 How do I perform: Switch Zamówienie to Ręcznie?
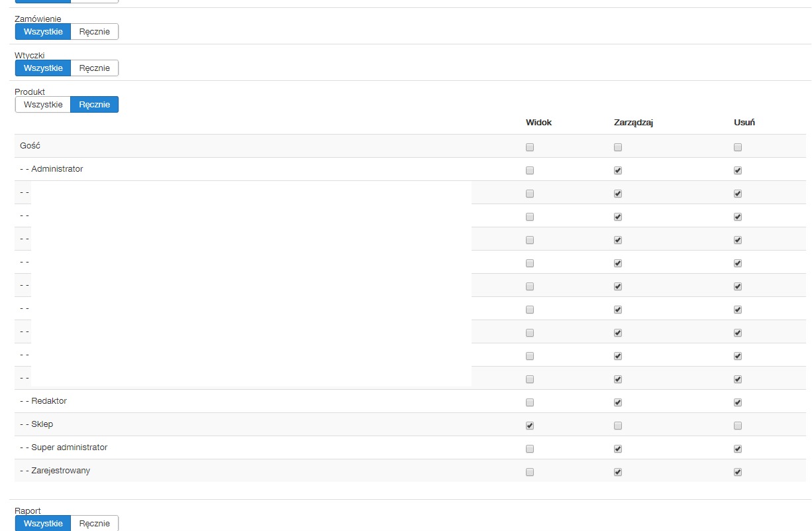pos(95,31)
